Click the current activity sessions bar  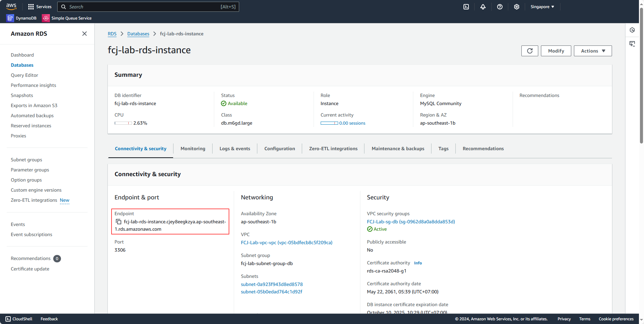329,123
